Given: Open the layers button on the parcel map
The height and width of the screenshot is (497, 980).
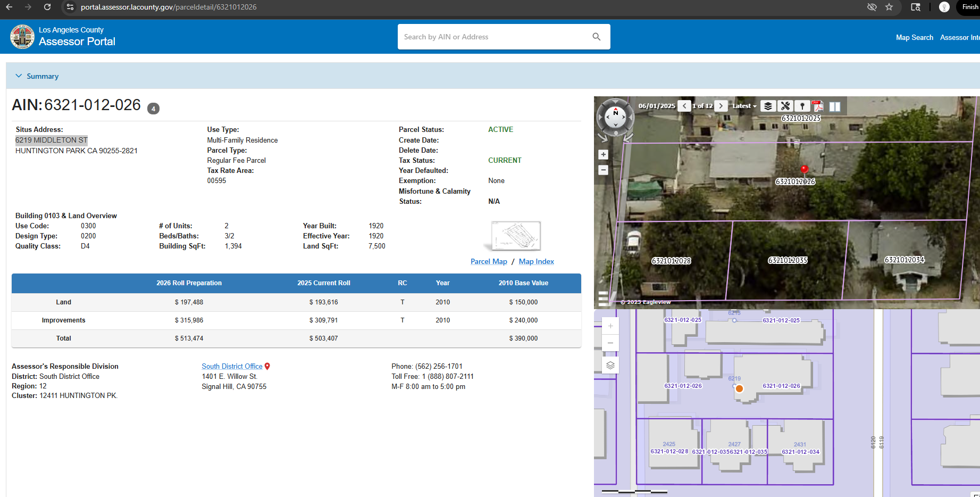Looking at the screenshot, I should (610, 365).
